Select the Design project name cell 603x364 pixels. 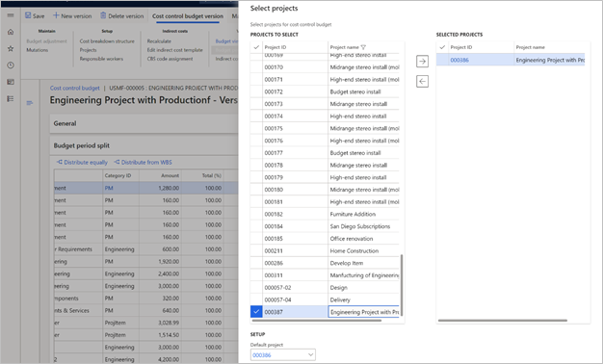tap(364, 288)
